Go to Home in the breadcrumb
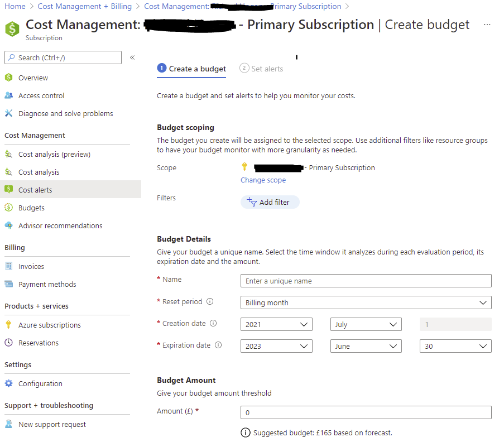The image size is (504, 442). (15, 6)
